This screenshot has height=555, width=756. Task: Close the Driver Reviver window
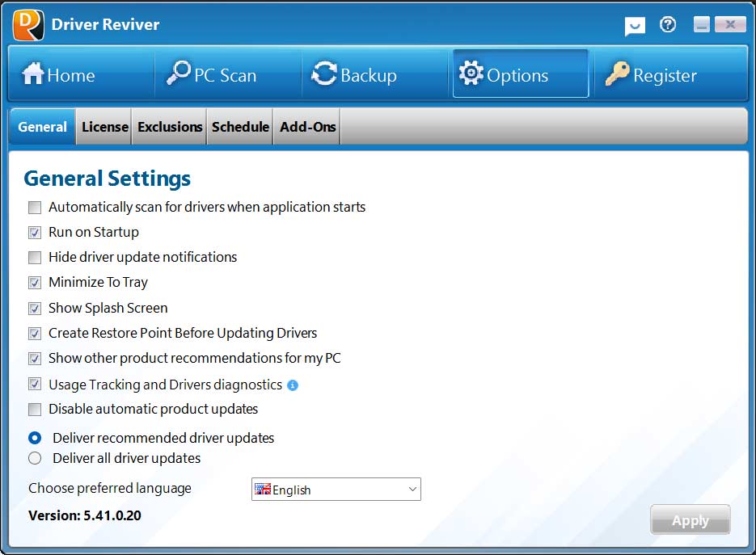tap(730, 24)
